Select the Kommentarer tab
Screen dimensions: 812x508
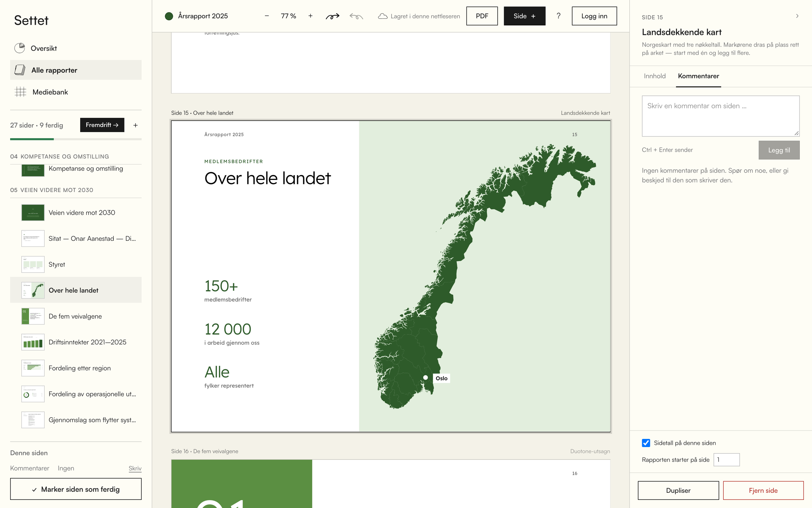[x=698, y=76]
